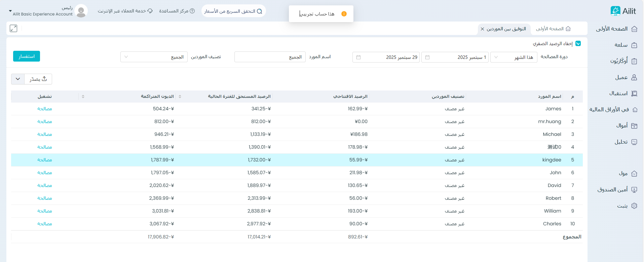
Task: Click the الصفحة الأولى home sidebar icon
Action: tap(634, 29)
